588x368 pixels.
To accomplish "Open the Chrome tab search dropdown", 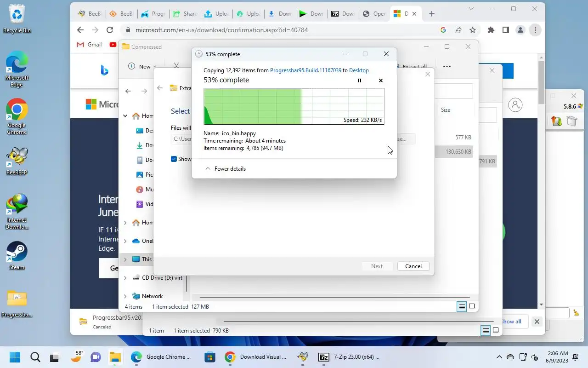I will (471, 9).
